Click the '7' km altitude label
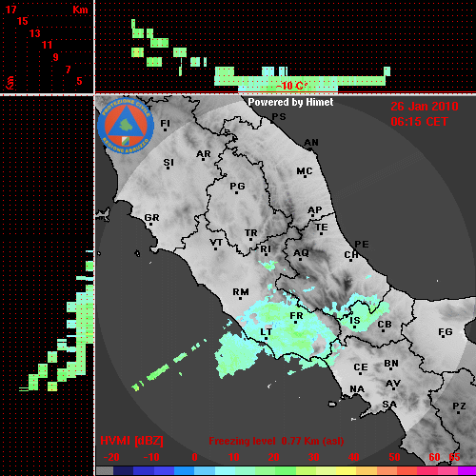Screen dimensions: 476x476 [x=68, y=69]
